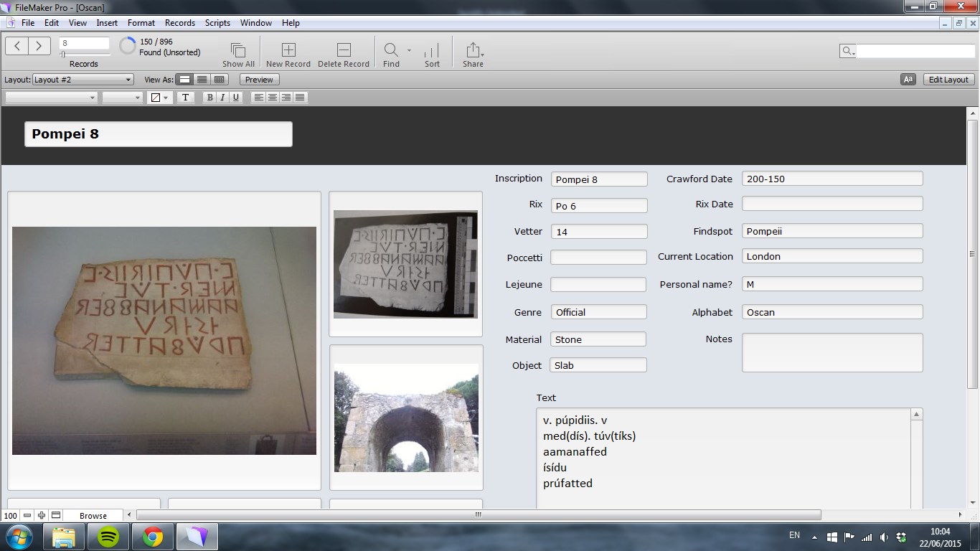Open the Layout #2 dropdown
The height and width of the screenshot is (551, 980).
(83, 80)
